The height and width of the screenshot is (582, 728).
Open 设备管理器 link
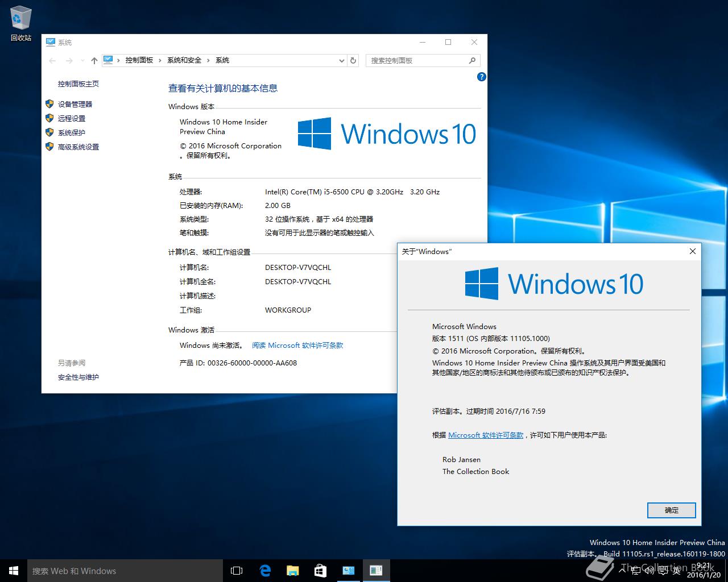click(75, 104)
